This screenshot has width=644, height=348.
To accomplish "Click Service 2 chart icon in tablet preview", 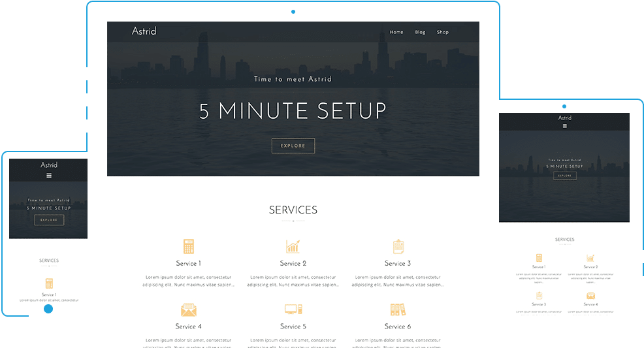I will click(590, 258).
